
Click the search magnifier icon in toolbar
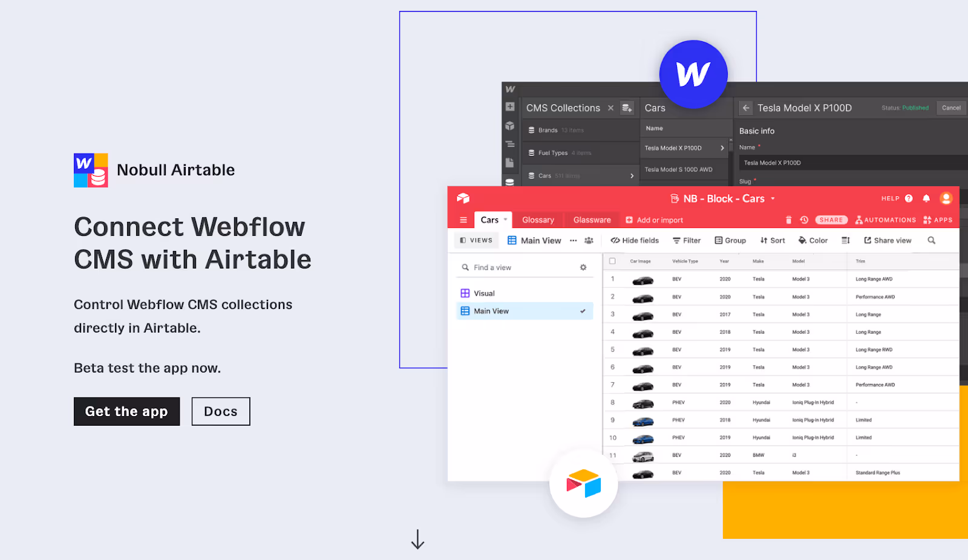coord(932,241)
